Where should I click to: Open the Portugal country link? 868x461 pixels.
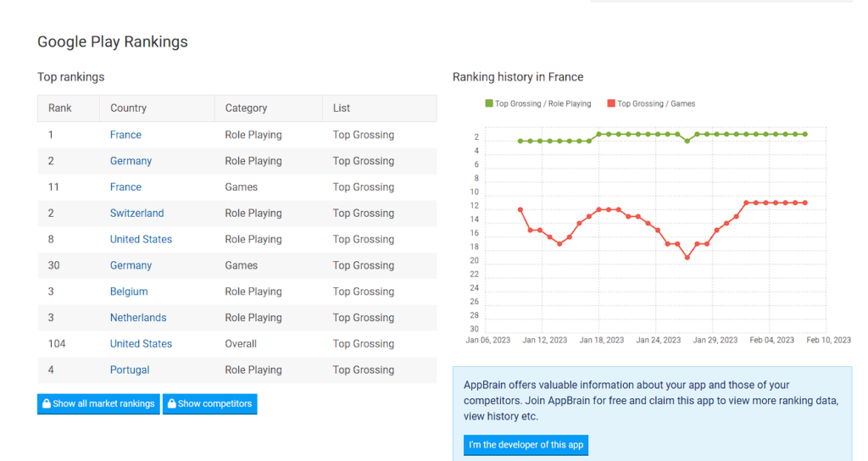point(130,370)
